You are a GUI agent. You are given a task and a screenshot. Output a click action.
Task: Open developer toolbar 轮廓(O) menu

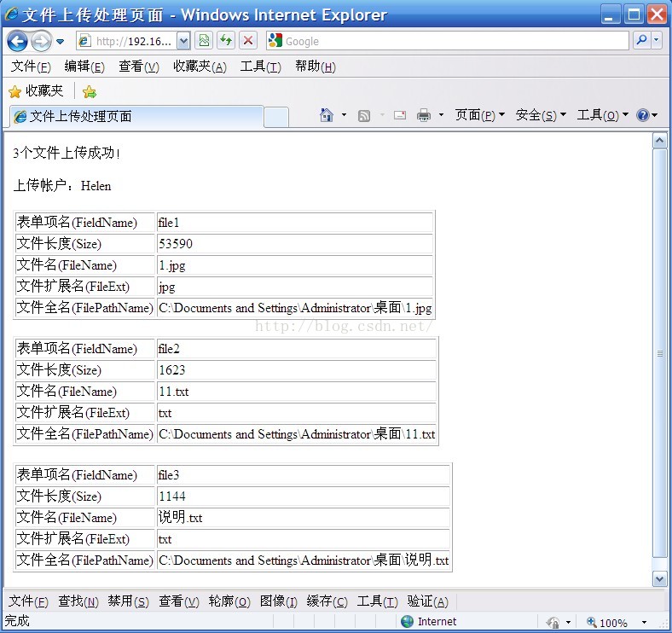click(x=229, y=601)
